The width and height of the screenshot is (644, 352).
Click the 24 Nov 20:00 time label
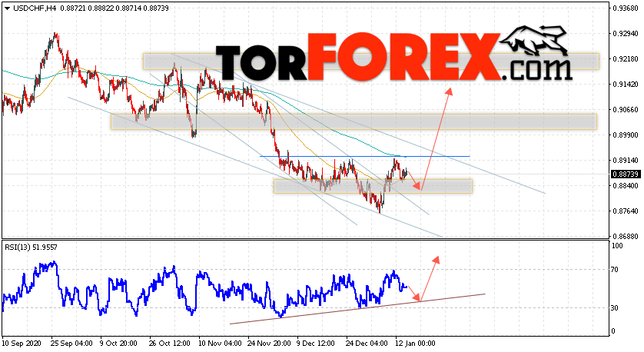click(269, 343)
